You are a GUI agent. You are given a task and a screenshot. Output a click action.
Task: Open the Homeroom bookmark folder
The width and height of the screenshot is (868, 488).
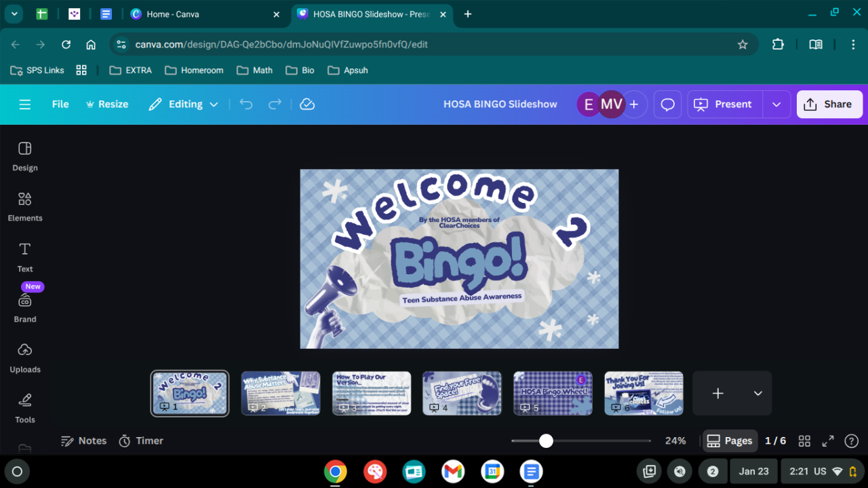point(194,71)
